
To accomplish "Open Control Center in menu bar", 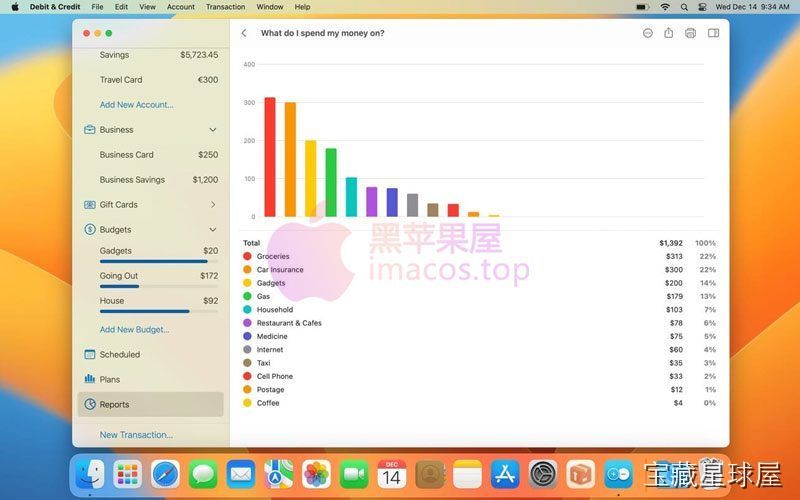I will pos(702,7).
